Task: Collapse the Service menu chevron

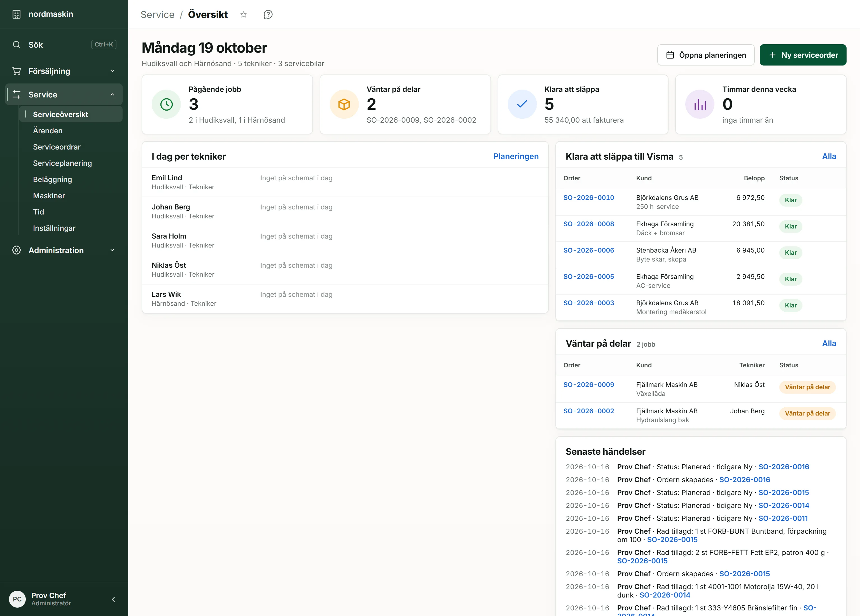Action: (112, 94)
